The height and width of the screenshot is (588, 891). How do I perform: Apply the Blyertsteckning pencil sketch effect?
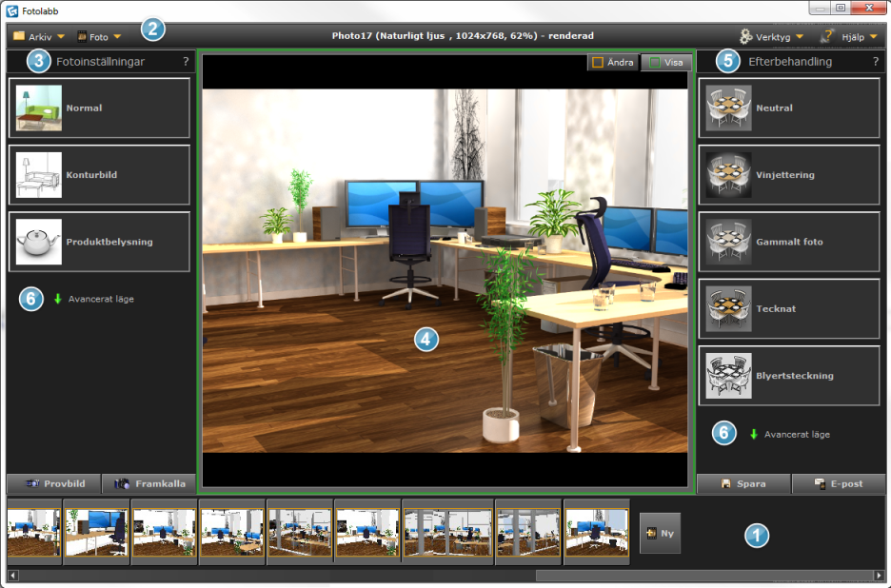point(788,376)
